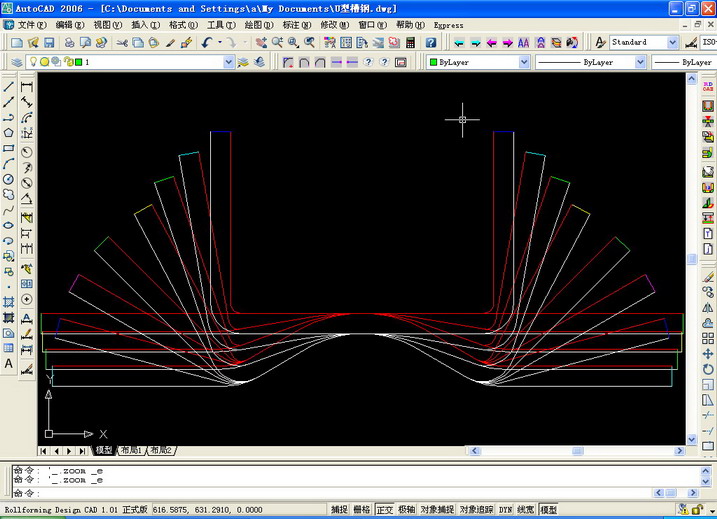This screenshot has width=717, height=519.
Task: Toggle 对象捕捉 object snap
Action: [x=437, y=509]
